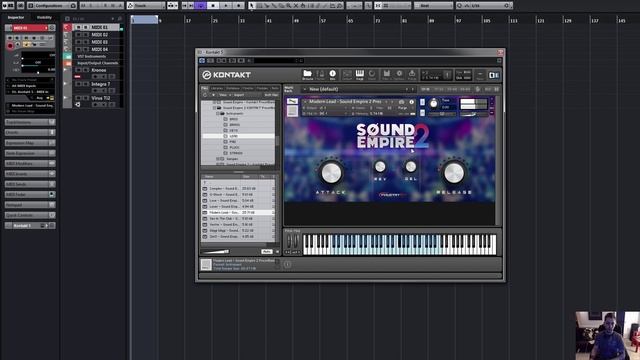Click the Modern Lead instrument info icon
The image size is (640, 360).
coord(411,102)
